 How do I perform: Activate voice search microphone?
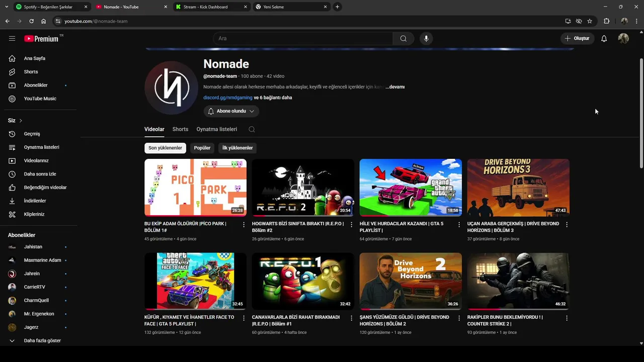(x=426, y=39)
